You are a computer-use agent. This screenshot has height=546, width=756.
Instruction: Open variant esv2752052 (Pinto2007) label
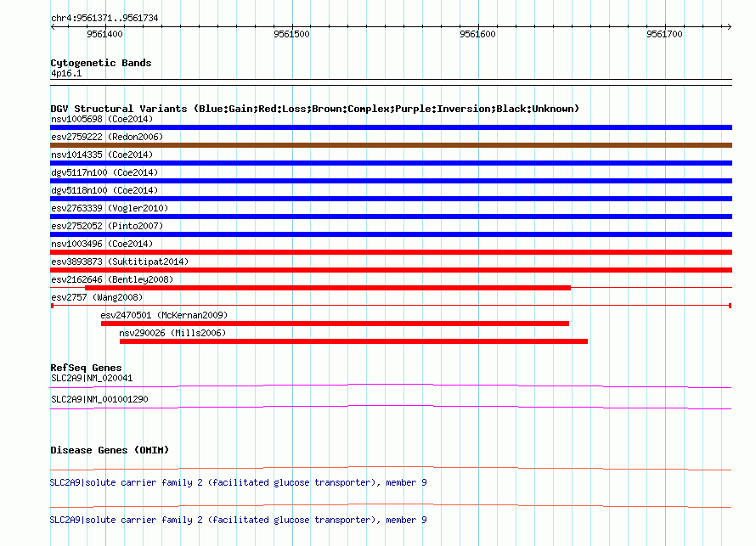coord(107,226)
